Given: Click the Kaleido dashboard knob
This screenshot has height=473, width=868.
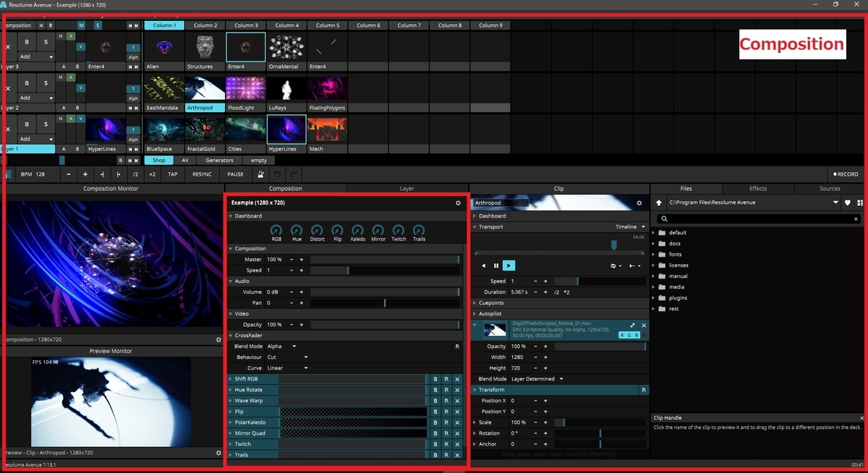Looking at the screenshot, I should click(x=358, y=230).
